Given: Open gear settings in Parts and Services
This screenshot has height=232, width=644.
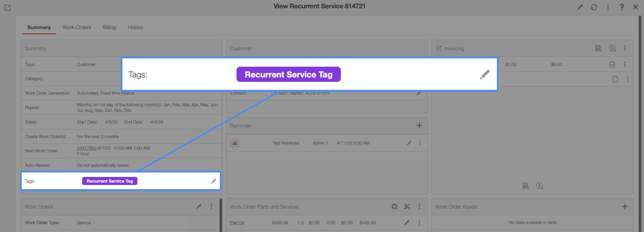Looking at the screenshot, I should point(394,207).
